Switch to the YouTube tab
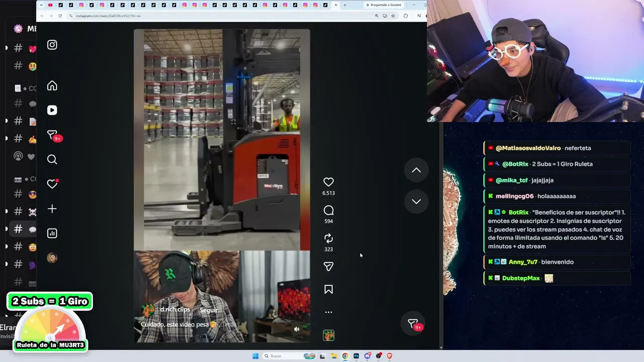 [50, 5]
